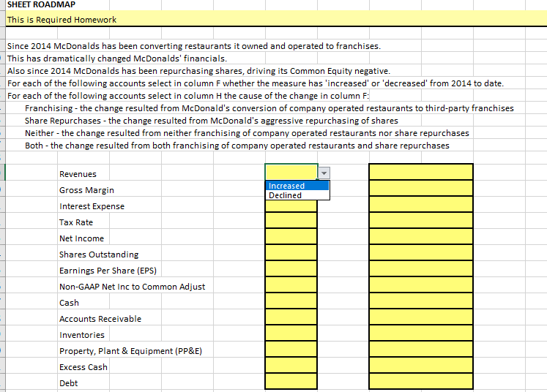
Task: Click the line starting 'Also since 2014 McDonalds'
Action: (199, 71)
